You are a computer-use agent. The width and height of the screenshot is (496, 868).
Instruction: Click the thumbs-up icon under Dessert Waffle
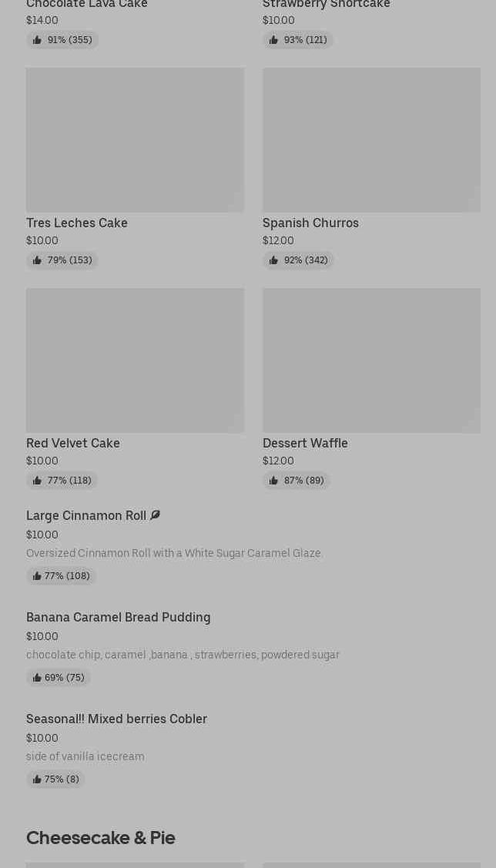[273, 481]
